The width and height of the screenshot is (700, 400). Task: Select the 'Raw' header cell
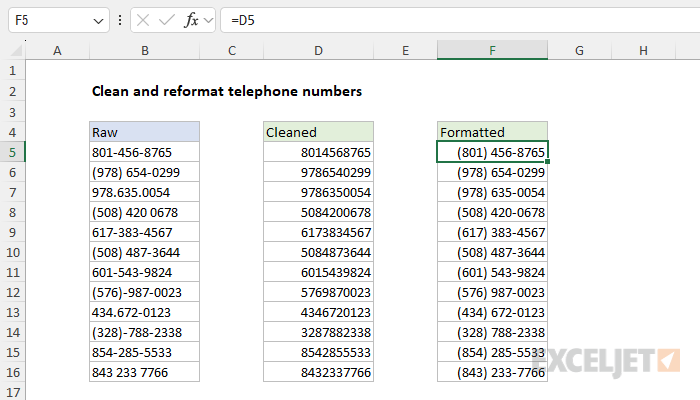click(x=145, y=132)
